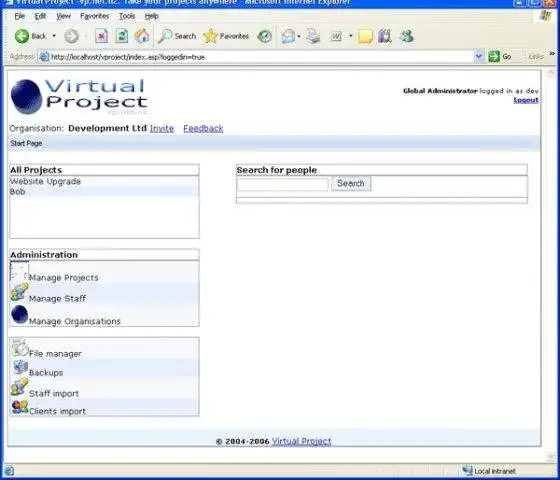This screenshot has width=560, height=480.
Task: Open the Tools menu
Action: pos(127,16)
